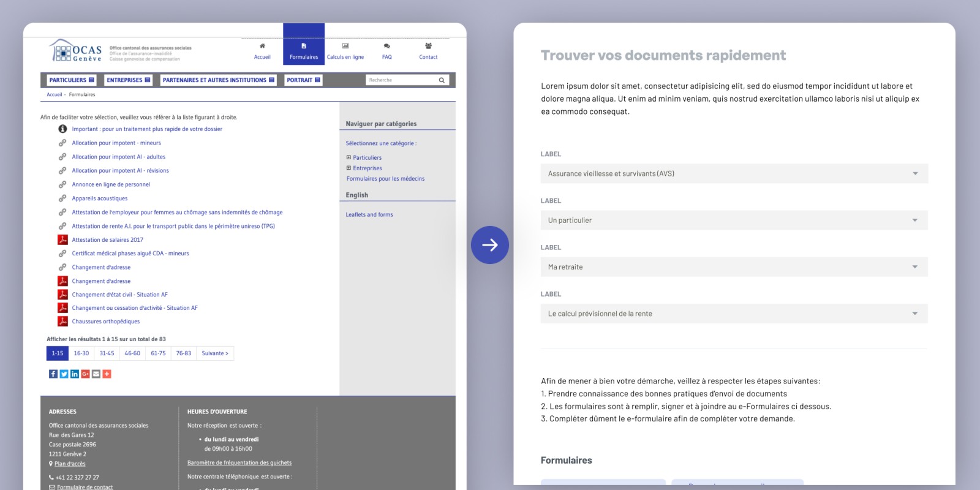980x490 pixels.
Task: Open Formulaires pour les médecins link
Action: [x=385, y=179]
